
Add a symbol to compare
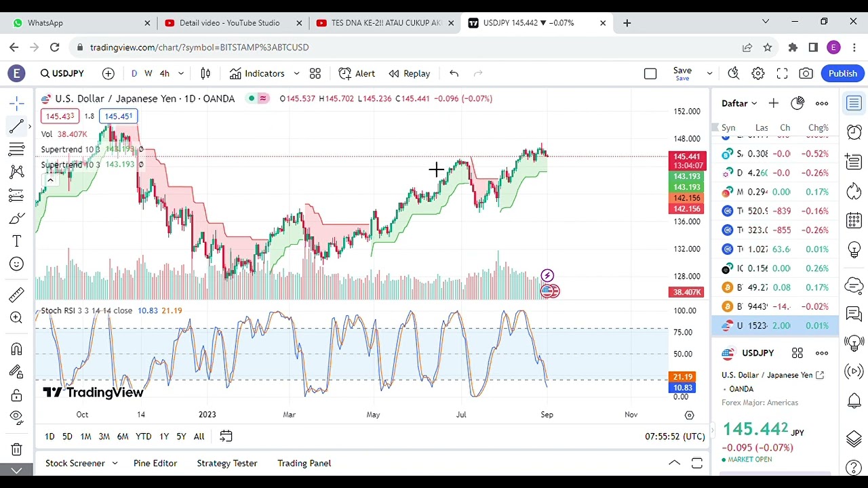(108, 73)
